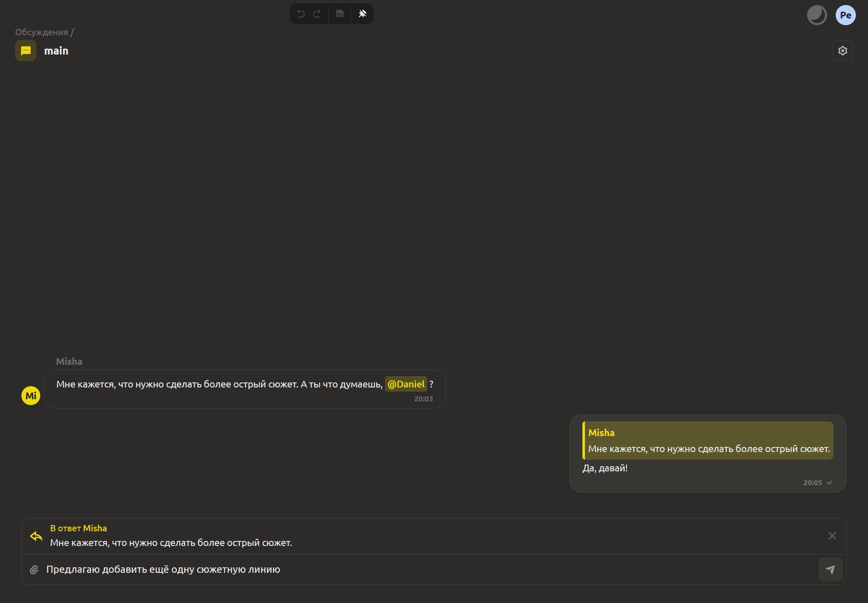Screen dimensions: 868x603
Task: Send the message with paper plane button
Action: [830, 569]
